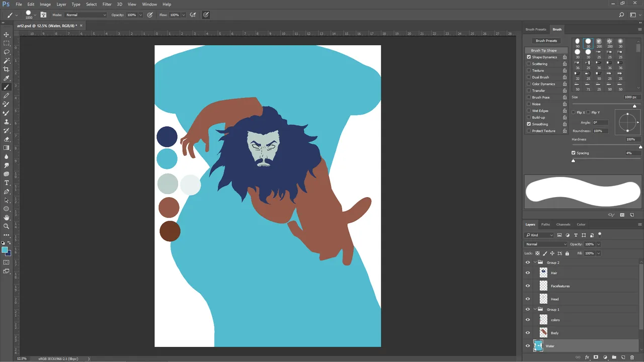Open layer style fx menu
The image size is (644, 362).
[587, 357]
